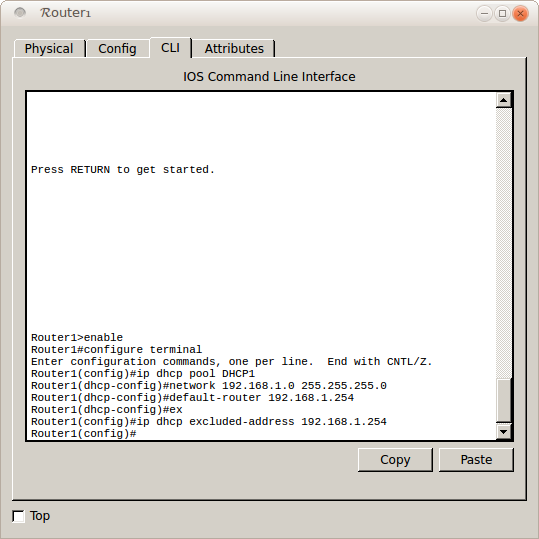Click the 'ip dhcp excluded-address 192.168.1.254' line
This screenshot has height=539, width=539.
tap(209, 421)
